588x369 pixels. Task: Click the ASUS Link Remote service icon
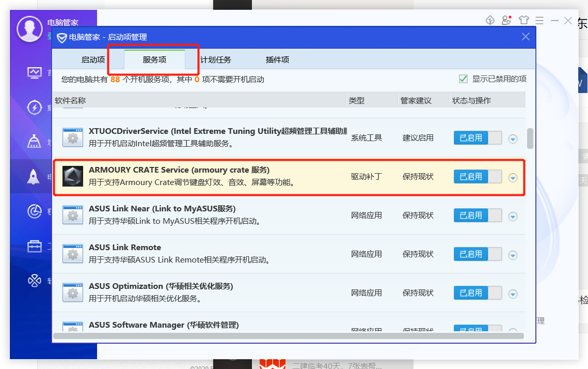pos(73,254)
